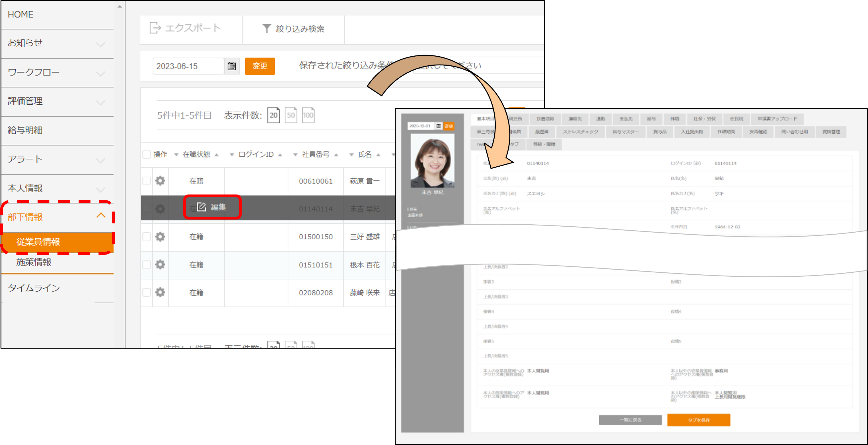This screenshot has width=868, height=445.
Task: Tick the select-all checkbox in header
Action: click(147, 154)
